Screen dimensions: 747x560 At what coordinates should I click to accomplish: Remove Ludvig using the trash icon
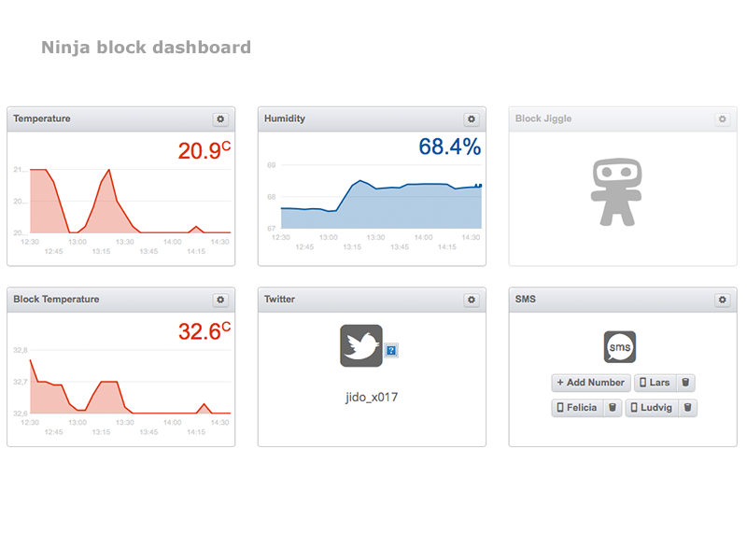click(x=687, y=408)
